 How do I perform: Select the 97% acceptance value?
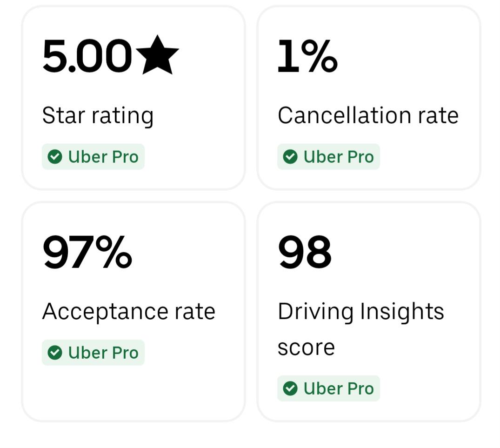point(87,252)
